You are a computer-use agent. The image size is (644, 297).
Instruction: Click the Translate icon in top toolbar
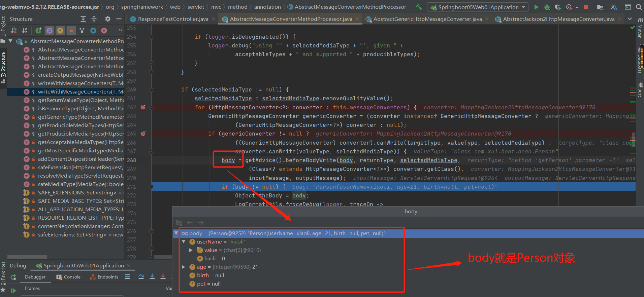click(614, 7)
